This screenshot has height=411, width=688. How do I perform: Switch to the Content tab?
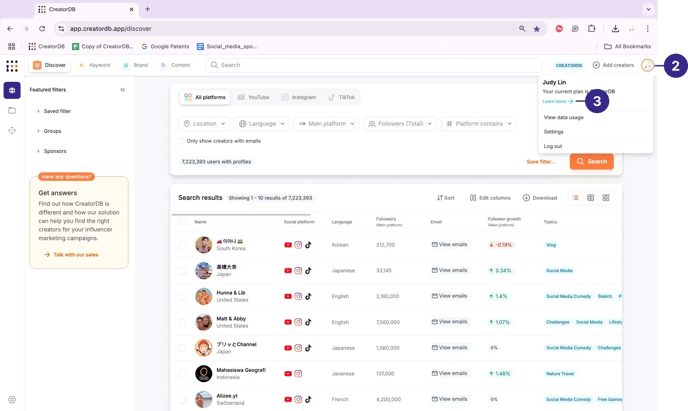[176, 65]
